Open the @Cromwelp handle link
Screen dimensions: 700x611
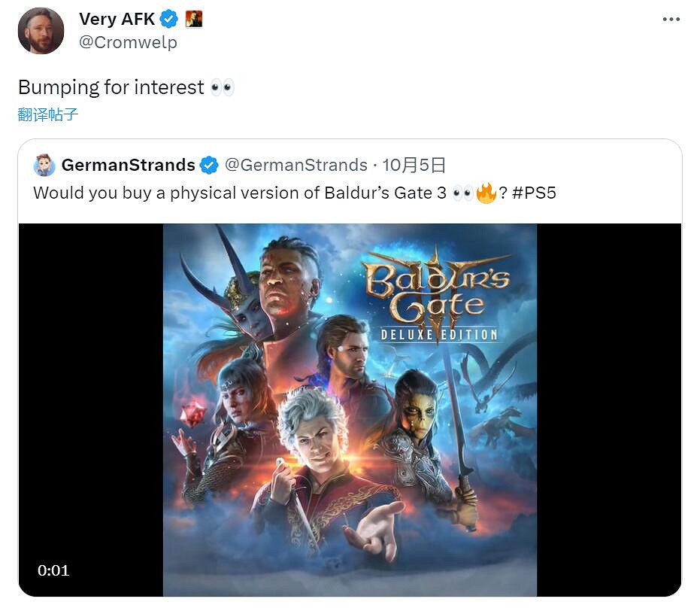[x=128, y=42]
